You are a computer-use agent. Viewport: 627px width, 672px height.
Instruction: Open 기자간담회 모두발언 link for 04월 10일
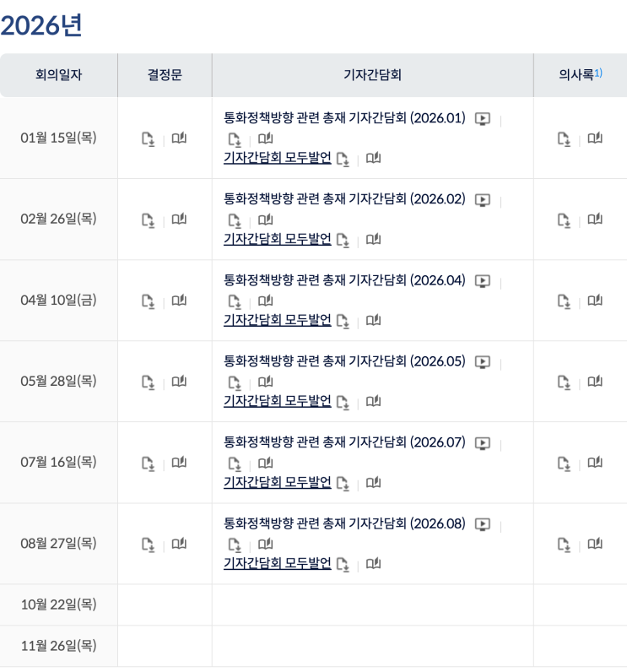pos(278,320)
